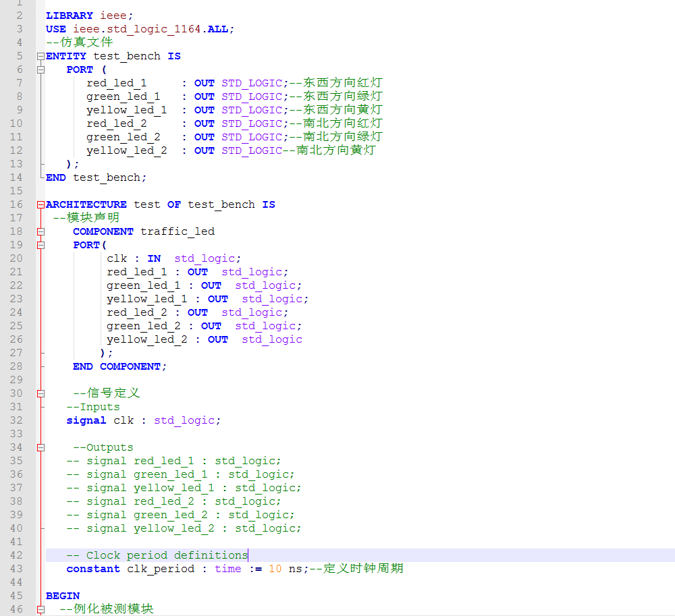Collapse the 信号定义 comment fold on line 30
Screen dimensions: 675x616
40,393
